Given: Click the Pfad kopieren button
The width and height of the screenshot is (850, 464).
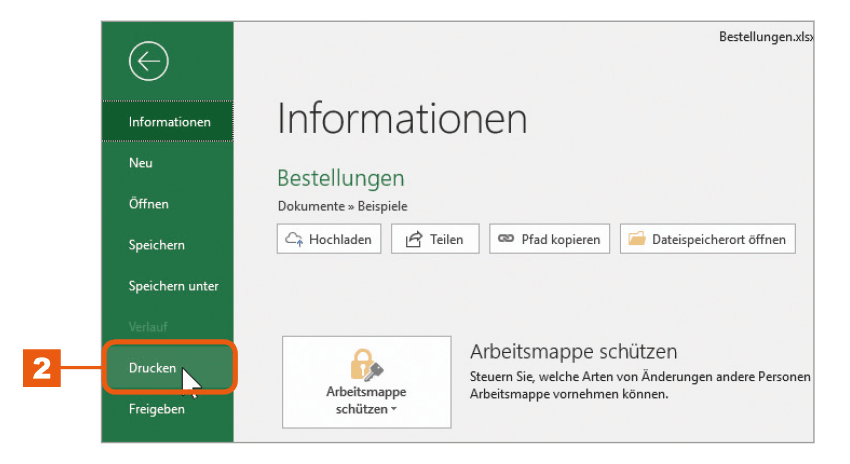Looking at the screenshot, I should point(550,239).
